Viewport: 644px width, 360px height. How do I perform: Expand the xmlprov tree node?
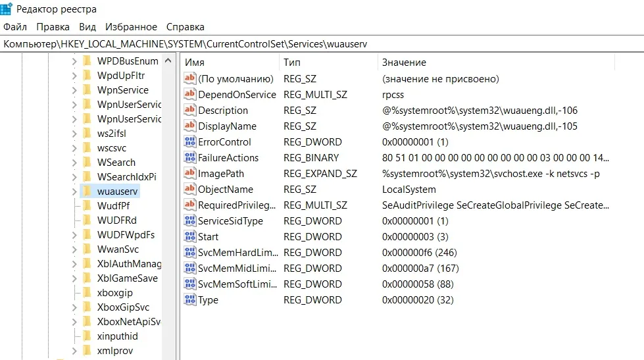pyautogui.click(x=74, y=351)
